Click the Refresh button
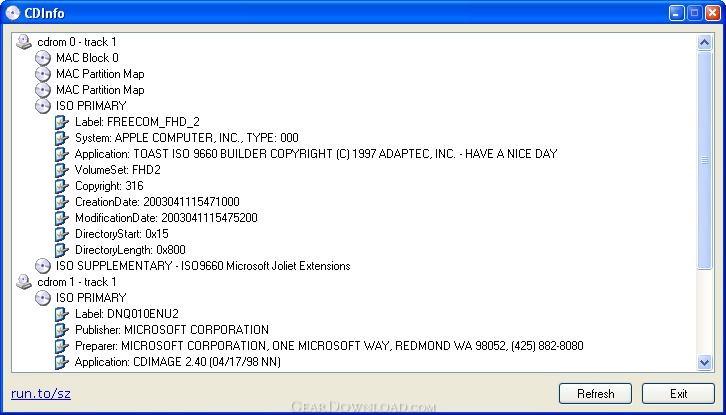 pyautogui.click(x=595, y=394)
